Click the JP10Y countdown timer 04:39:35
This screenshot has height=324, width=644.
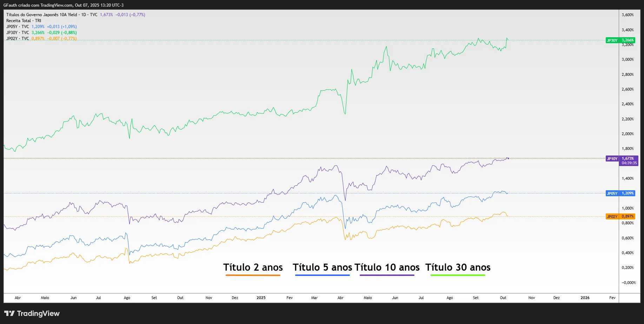pos(629,163)
